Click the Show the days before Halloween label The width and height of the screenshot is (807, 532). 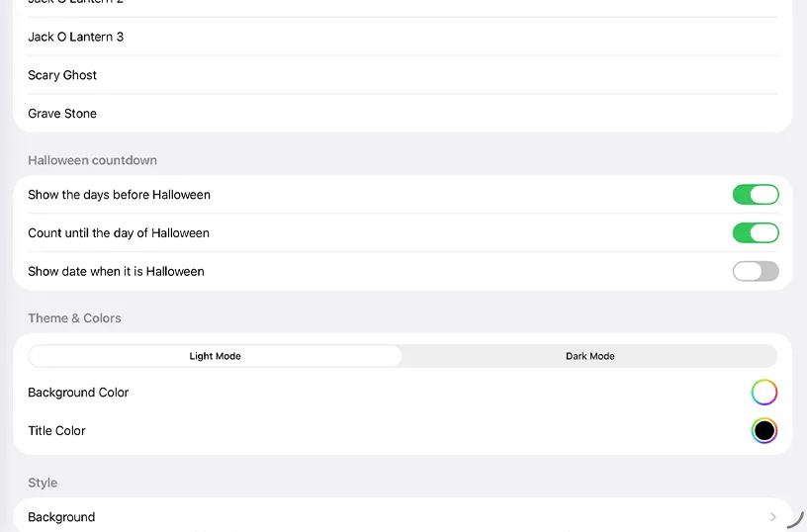[119, 195]
